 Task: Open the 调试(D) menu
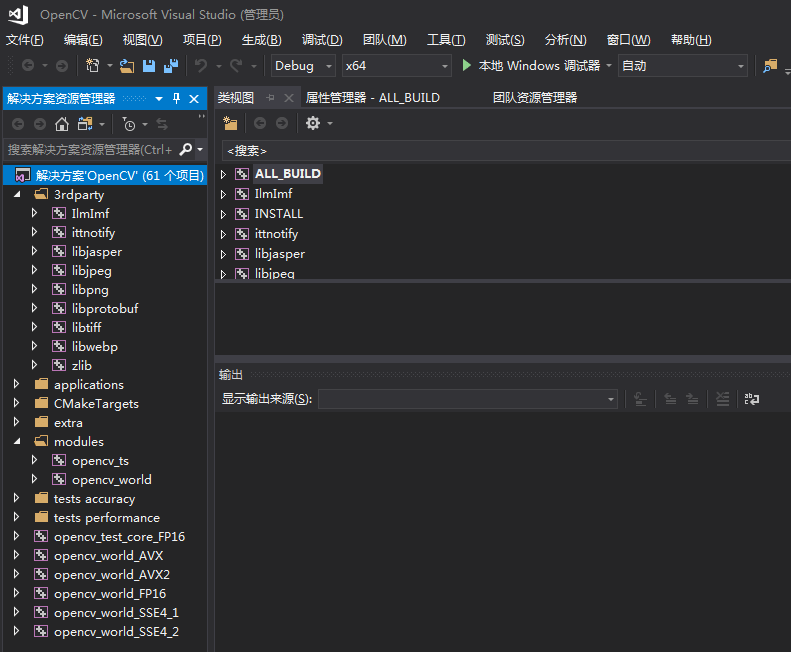pos(322,40)
